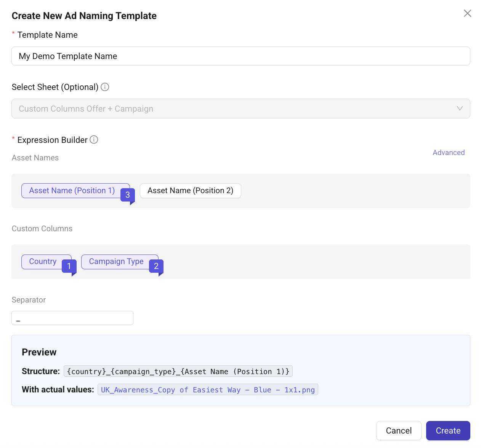Click the order badge 1 on Country
Screen dimensions: 481x448
coord(69,266)
